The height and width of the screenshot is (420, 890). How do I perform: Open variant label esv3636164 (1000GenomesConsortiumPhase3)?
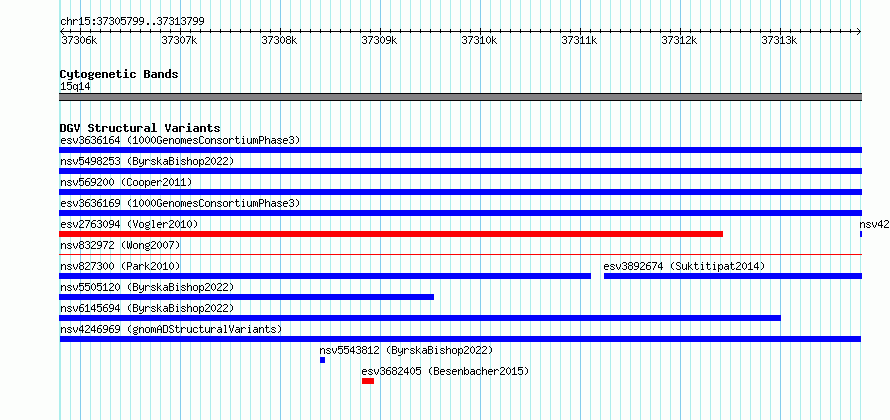(180, 140)
